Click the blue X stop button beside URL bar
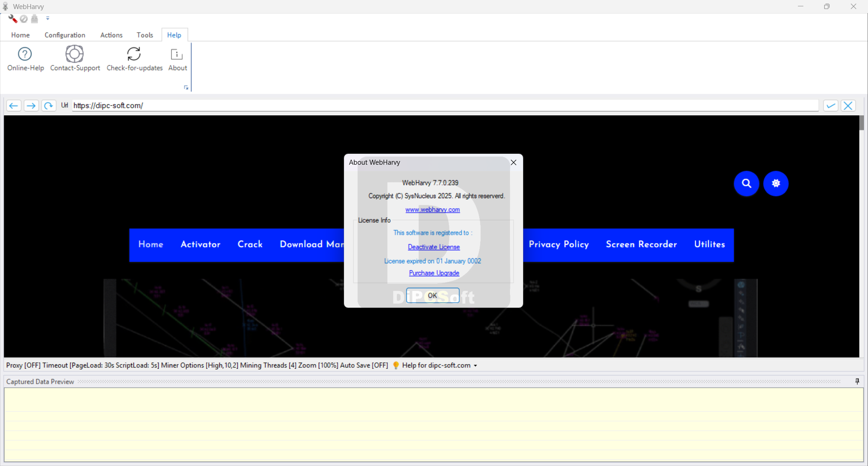Viewport: 868px width, 466px height. 848,105
